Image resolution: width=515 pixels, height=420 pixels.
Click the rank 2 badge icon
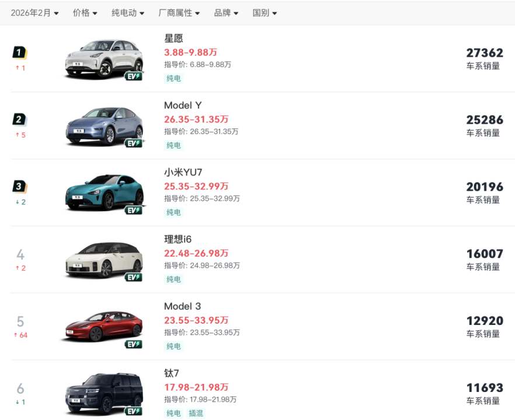(x=20, y=120)
